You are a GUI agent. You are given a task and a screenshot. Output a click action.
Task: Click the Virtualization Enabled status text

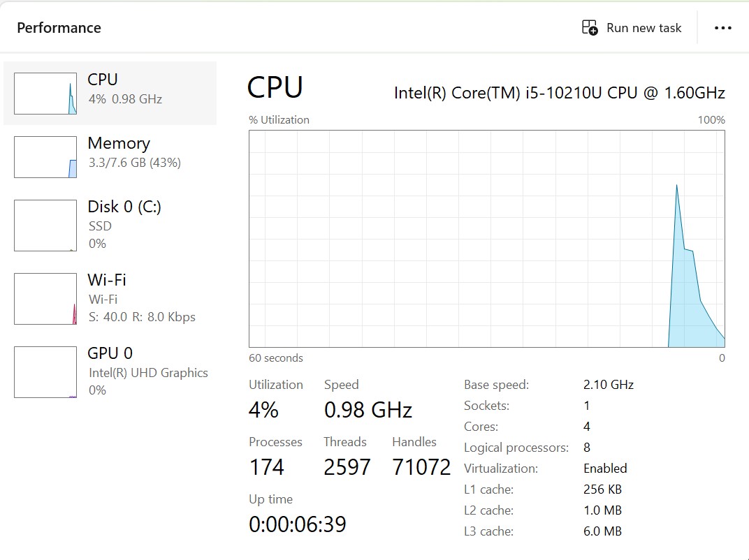click(x=605, y=469)
